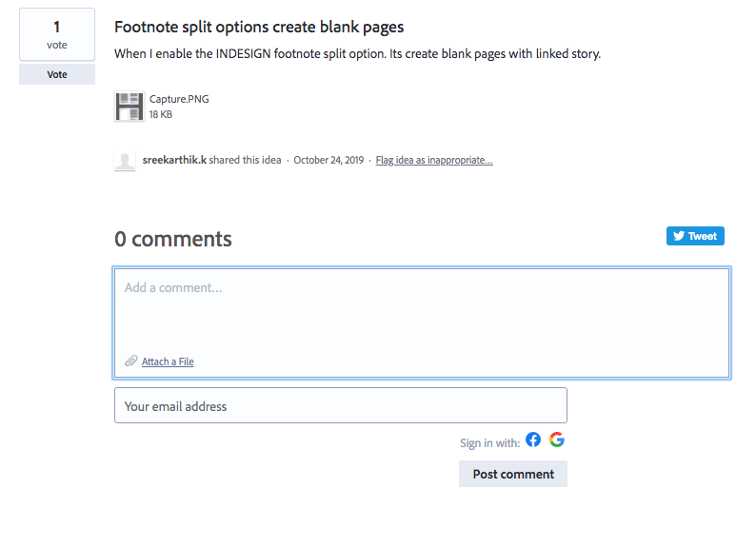Screen dimensions: 756x547
Task: Click the paperclip attachment icon
Action: click(x=131, y=361)
